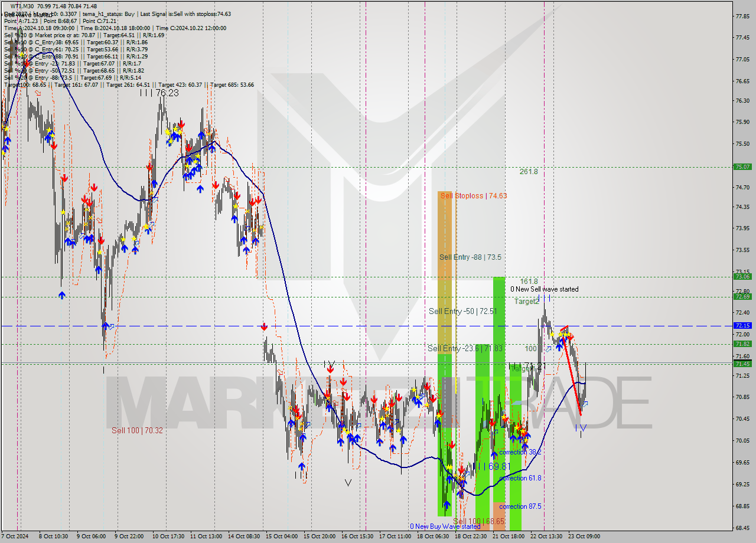Click the '15 Oct 04:00' time axis label
The image size is (756, 543).
(281, 537)
